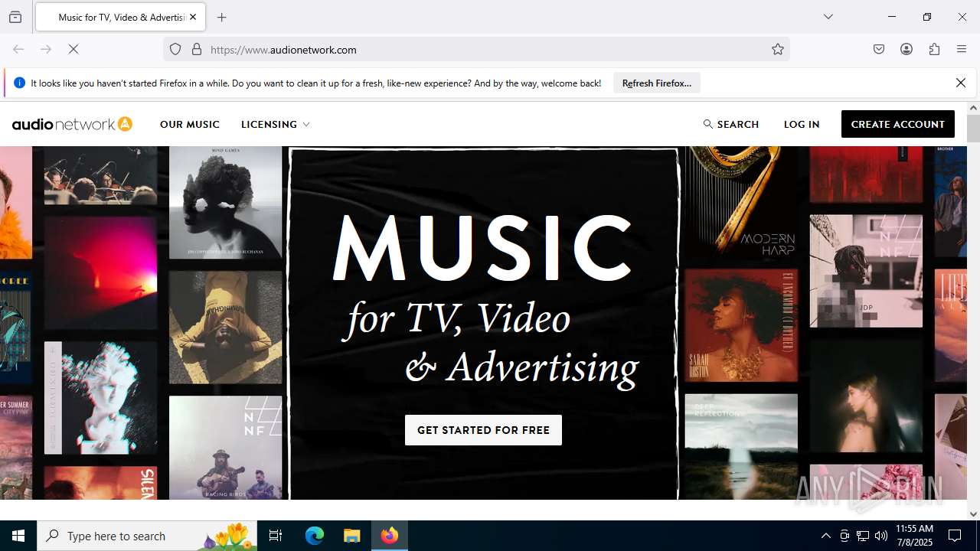Screen dimensions: 980x551
Task: Open a new tab with the plus icon
Action: 221,17
